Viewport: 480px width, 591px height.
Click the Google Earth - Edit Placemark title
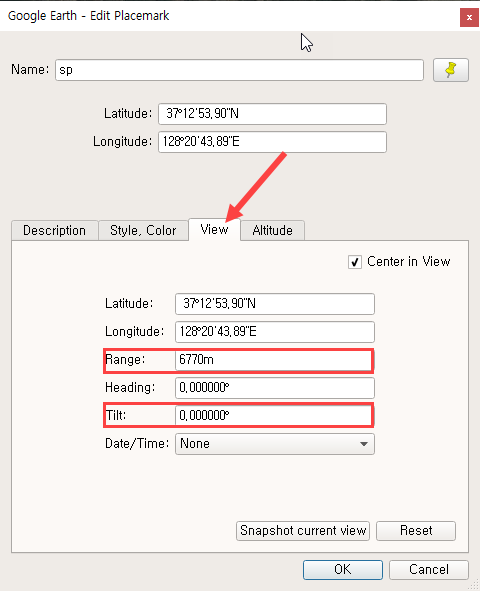[x=89, y=16]
